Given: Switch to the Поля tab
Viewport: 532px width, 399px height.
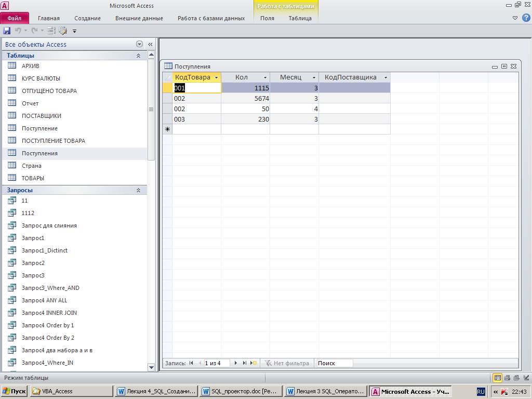Looking at the screenshot, I should 268,18.
